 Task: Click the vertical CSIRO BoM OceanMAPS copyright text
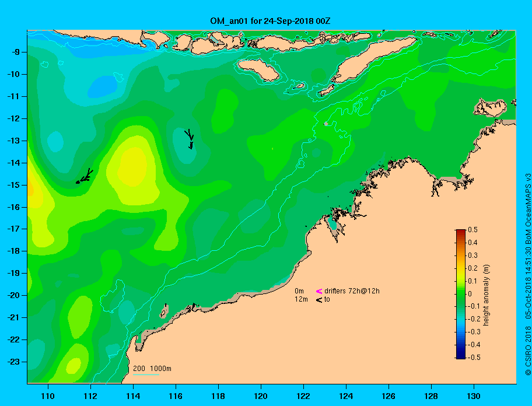point(528,274)
